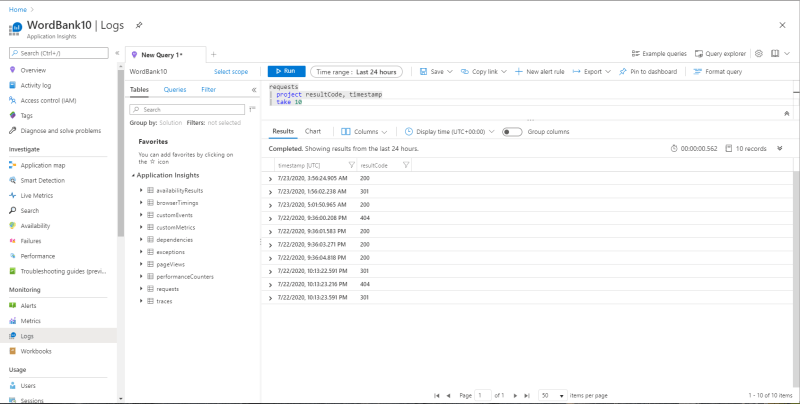Open Example queries

(659, 54)
